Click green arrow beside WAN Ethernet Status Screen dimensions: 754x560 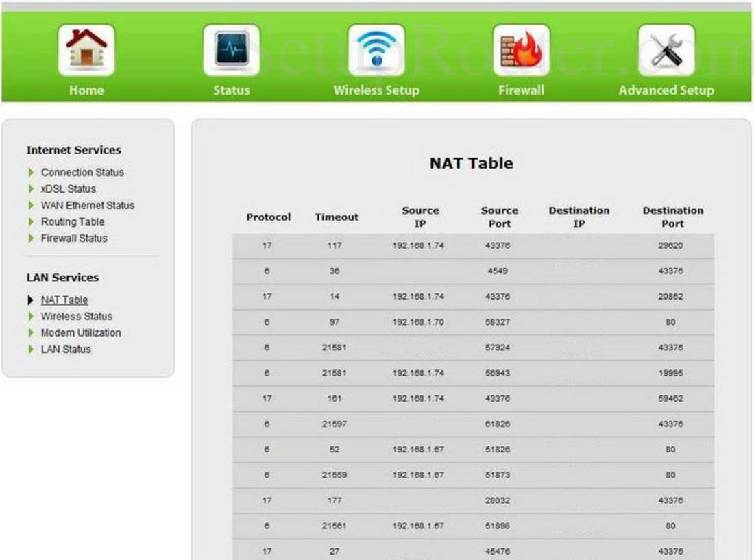click(31, 205)
